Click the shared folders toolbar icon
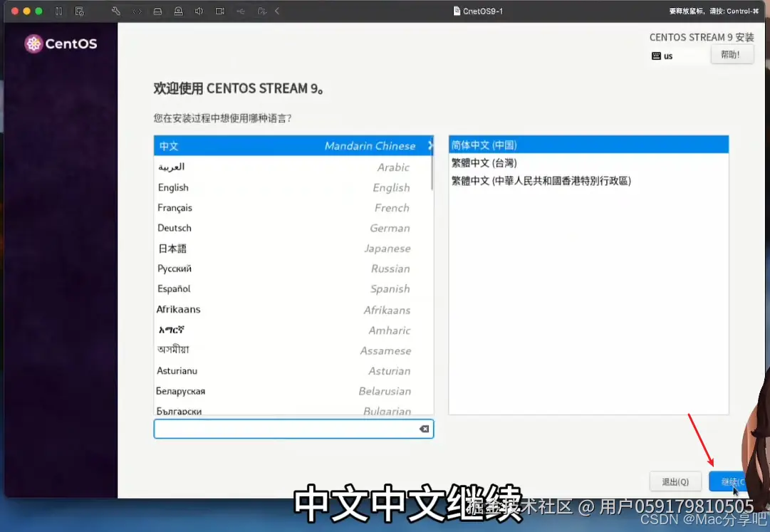The height and width of the screenshot is (532, 770). tap(262, 11)
